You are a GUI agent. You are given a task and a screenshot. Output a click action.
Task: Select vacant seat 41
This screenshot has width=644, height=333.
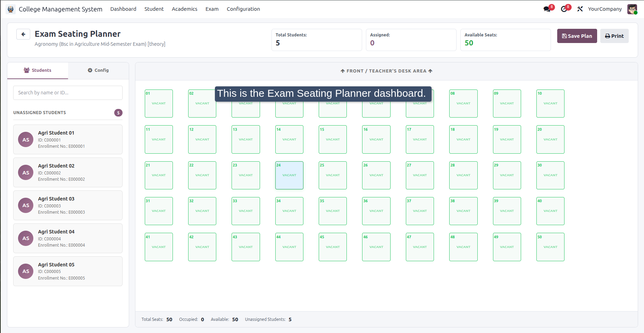coord(159,247)
